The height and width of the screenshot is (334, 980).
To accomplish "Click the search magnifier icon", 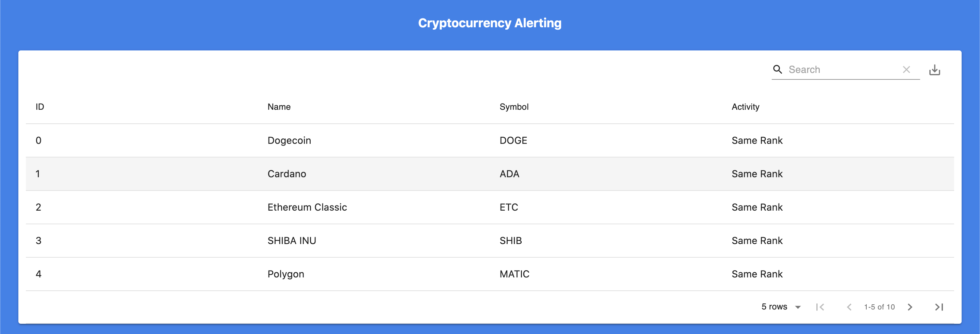I will (x=777, y=70).
